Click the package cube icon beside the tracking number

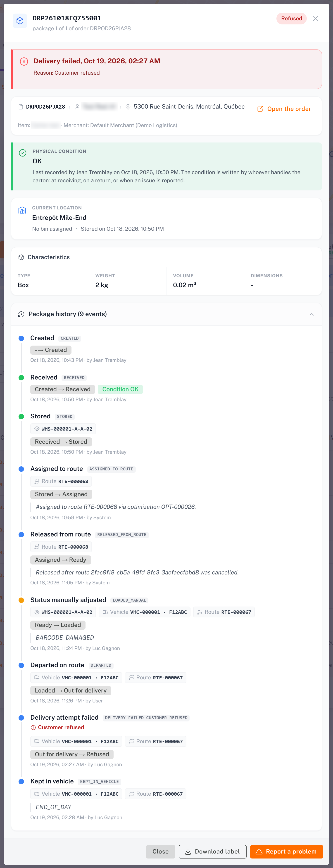point(20,21)
